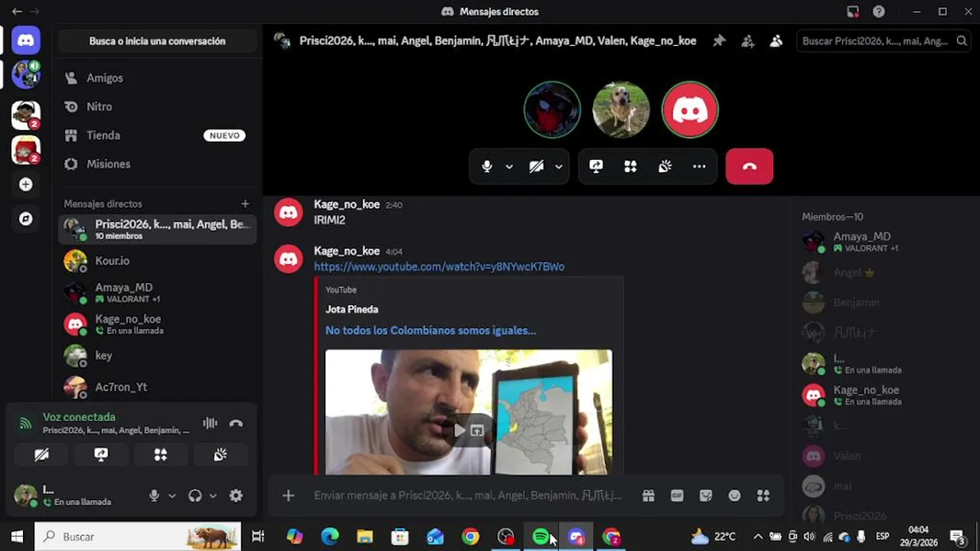Expand microphone options arrow in call bar
The height and width of the screenshot is (551, 980).
click(x=509, y=166)
